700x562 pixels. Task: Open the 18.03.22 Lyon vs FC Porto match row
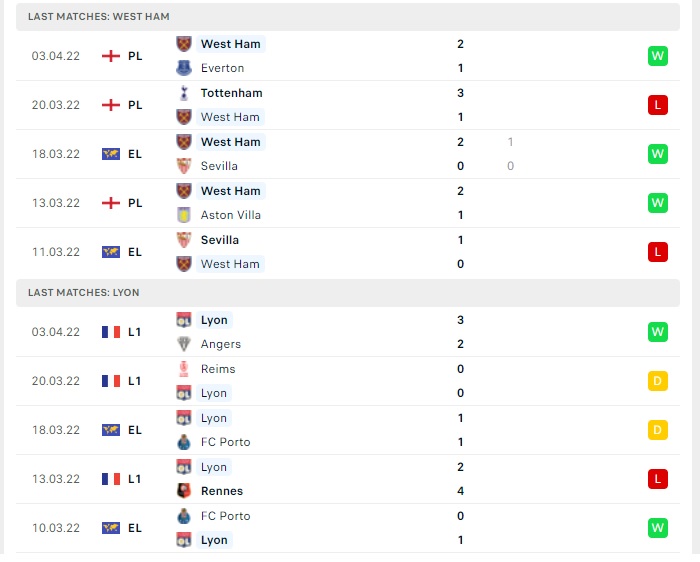[x=348, y=430]
